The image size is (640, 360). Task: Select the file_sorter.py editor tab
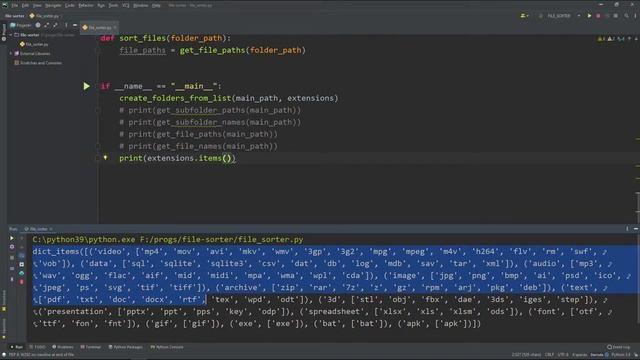pos(98,27)
